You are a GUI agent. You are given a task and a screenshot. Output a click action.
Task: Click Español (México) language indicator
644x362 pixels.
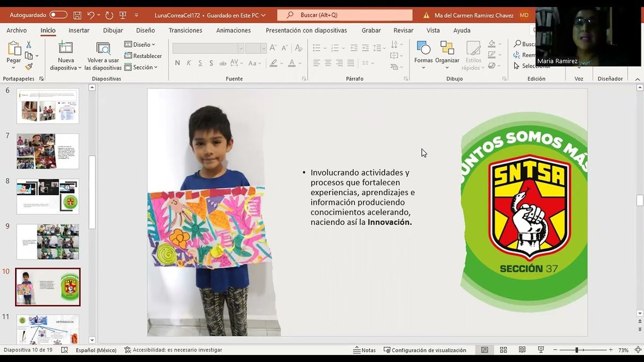[96, 350]
